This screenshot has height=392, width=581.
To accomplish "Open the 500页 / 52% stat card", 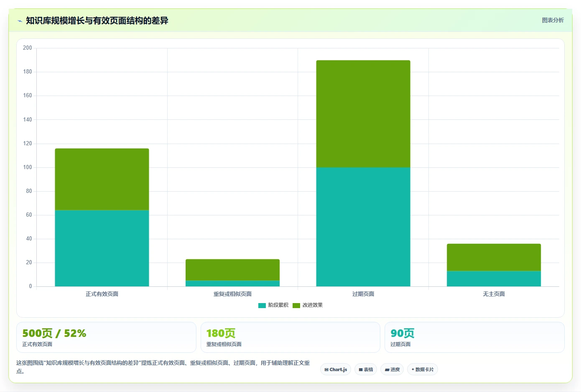I will (x=106, y=337).
